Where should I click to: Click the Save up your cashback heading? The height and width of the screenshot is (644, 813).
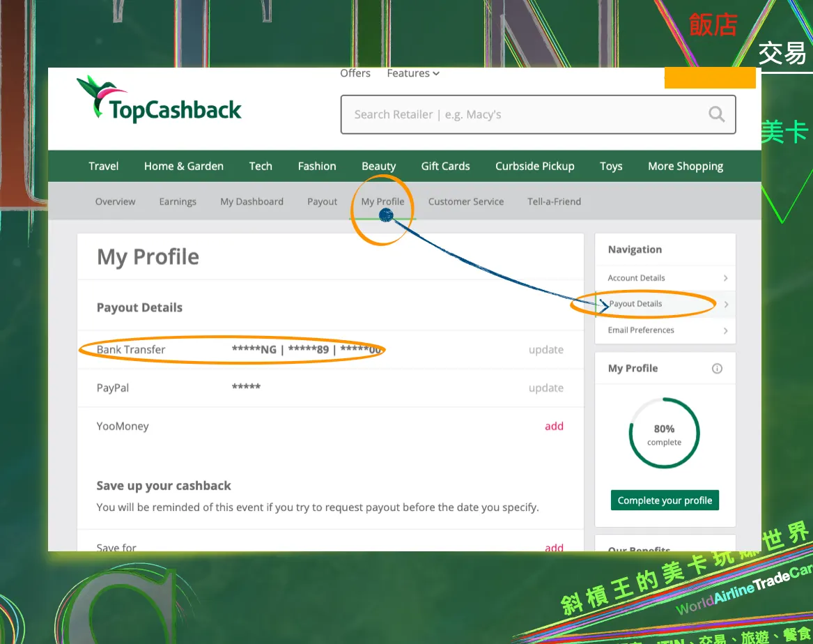point(163,486)
